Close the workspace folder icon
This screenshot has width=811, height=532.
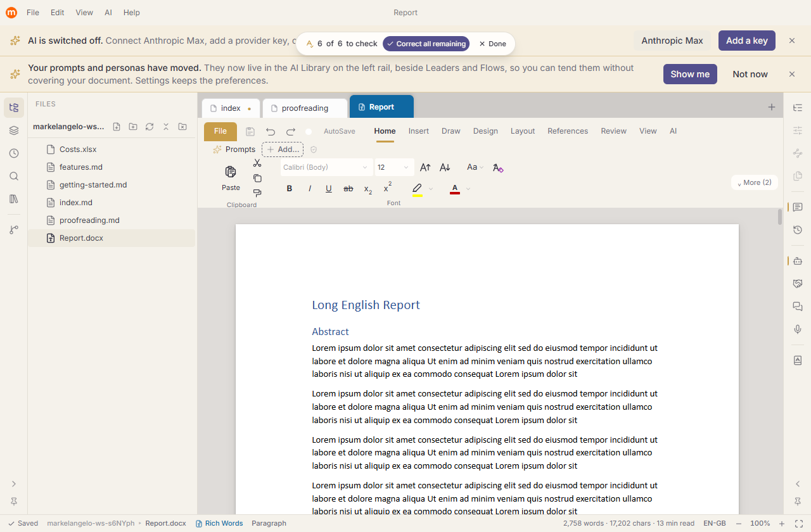182,127
